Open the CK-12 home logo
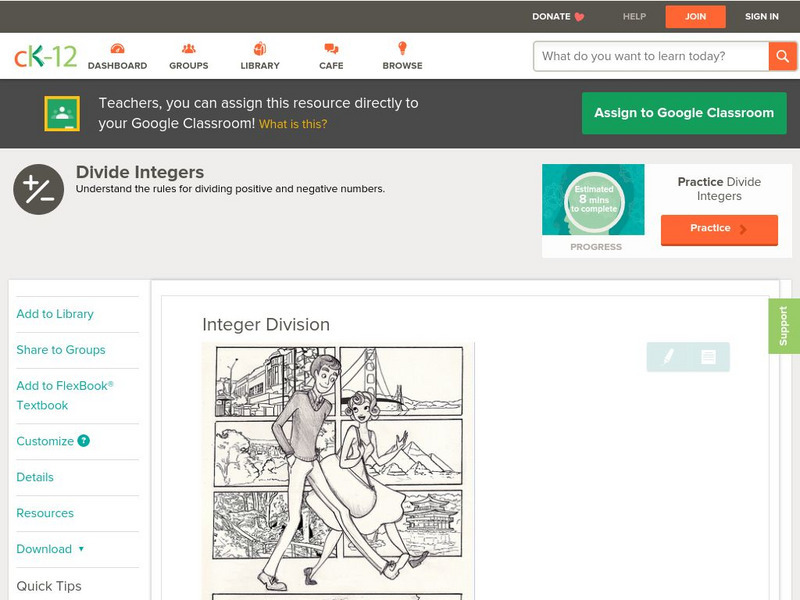Viewport: 800px width, 600px height. point(45,56)
